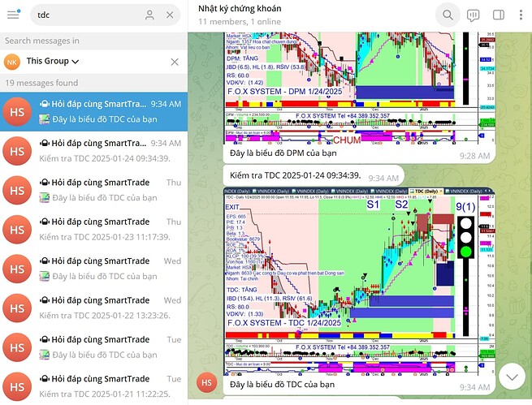The width and height of the screenshot is (532, 405).
Task: Select result Kiểm tra TDC 2025-01-22 13:23:26
Action: pyautogui.click(x=93, y=308)
